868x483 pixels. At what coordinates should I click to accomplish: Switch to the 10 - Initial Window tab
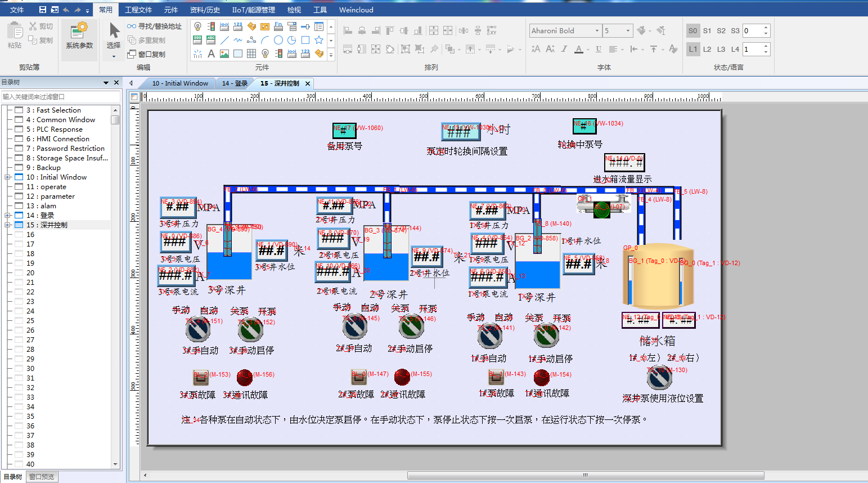[x=180, y=83]
